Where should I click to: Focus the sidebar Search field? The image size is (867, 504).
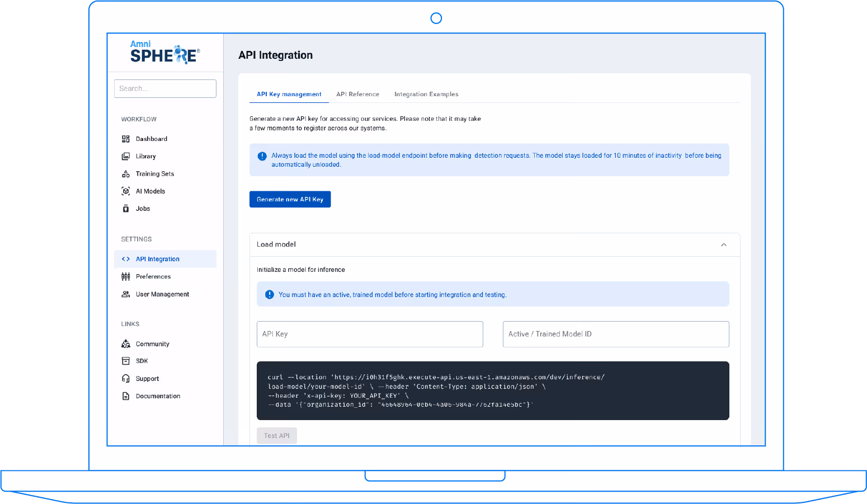click(165, 88)
